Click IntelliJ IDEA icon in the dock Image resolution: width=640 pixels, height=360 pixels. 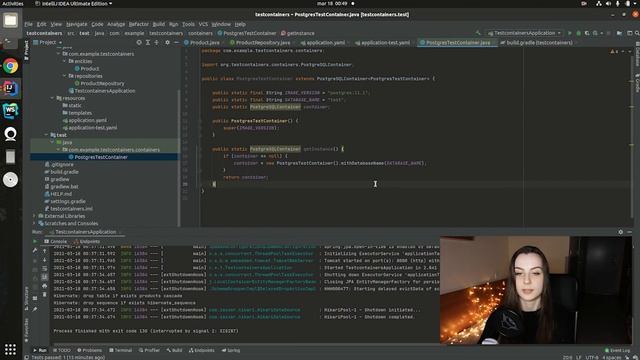pyautogui.click(x=10, y=88)
